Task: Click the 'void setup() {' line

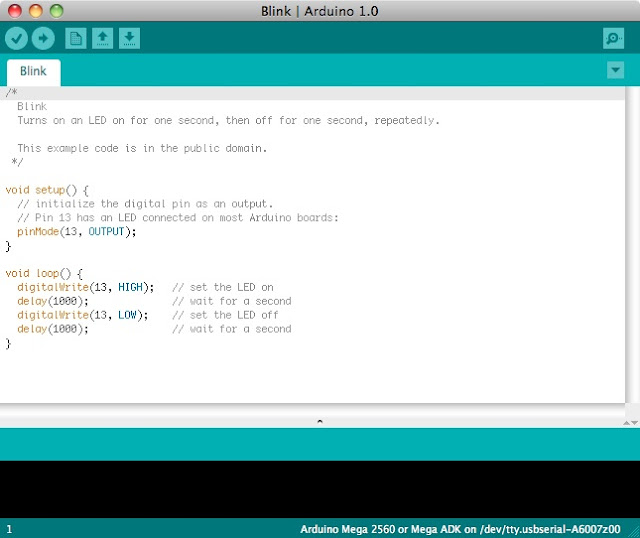Action: [x=47, y=190]
